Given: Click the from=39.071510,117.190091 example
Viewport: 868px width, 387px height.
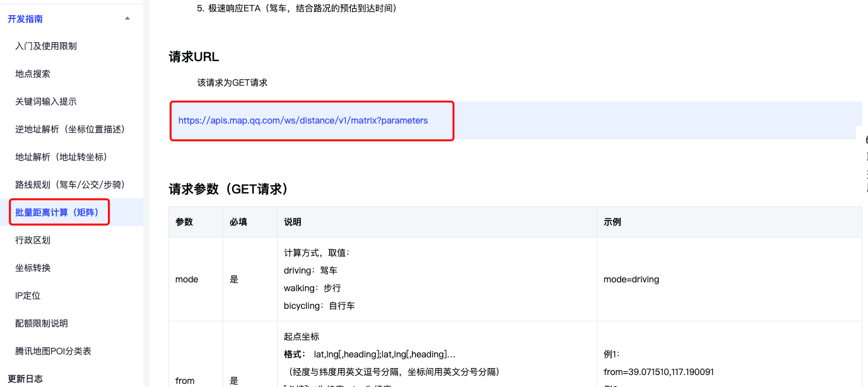Looking at the screenshot, I should [659, 372].
